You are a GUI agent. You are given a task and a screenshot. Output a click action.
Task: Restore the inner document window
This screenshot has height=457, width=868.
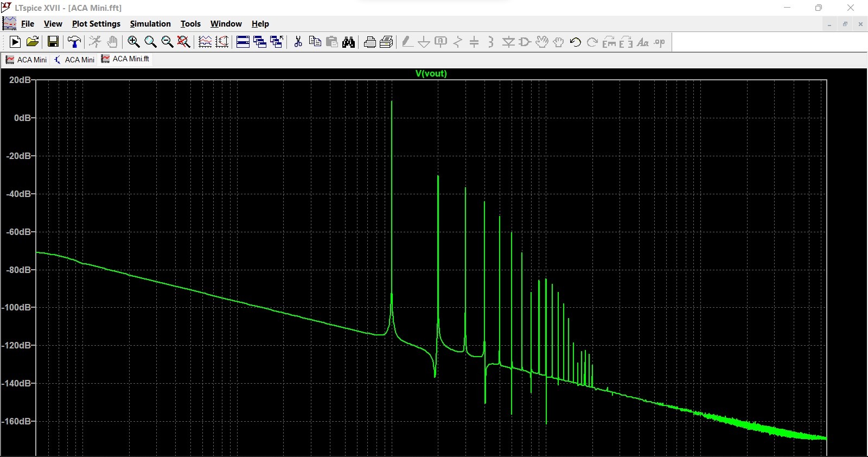click(845, 24)
